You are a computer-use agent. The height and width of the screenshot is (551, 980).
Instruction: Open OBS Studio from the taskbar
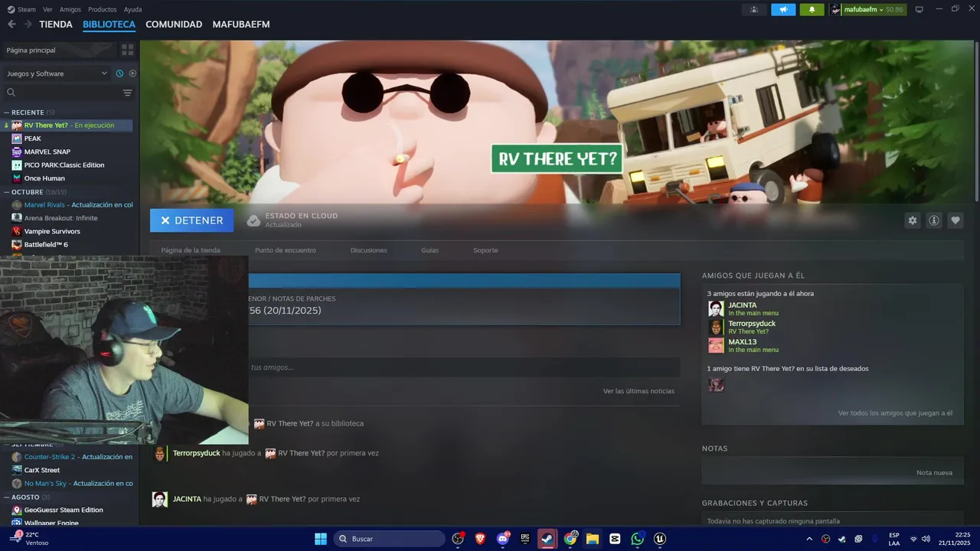[x=458, y=539]
